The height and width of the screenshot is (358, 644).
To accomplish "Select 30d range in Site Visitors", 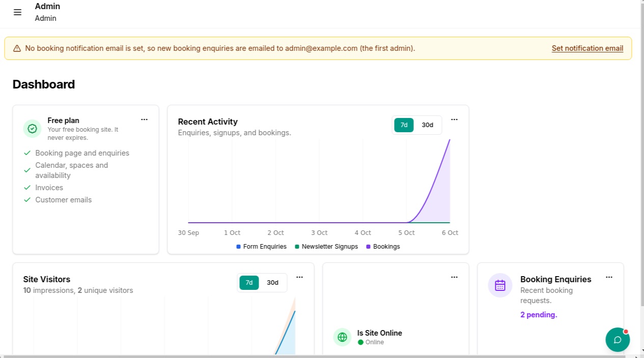I will tap(272, 283).
